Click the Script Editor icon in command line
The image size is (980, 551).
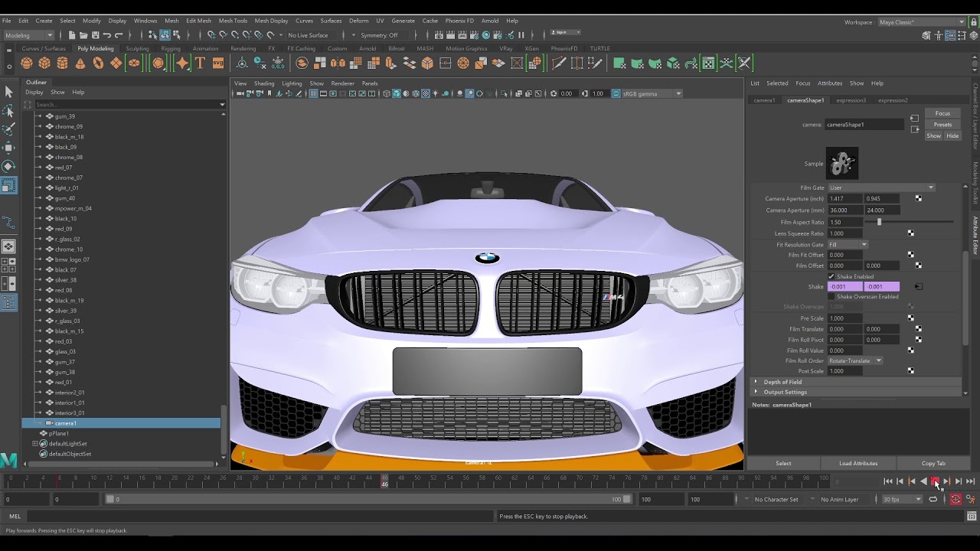tap(972, 516)
